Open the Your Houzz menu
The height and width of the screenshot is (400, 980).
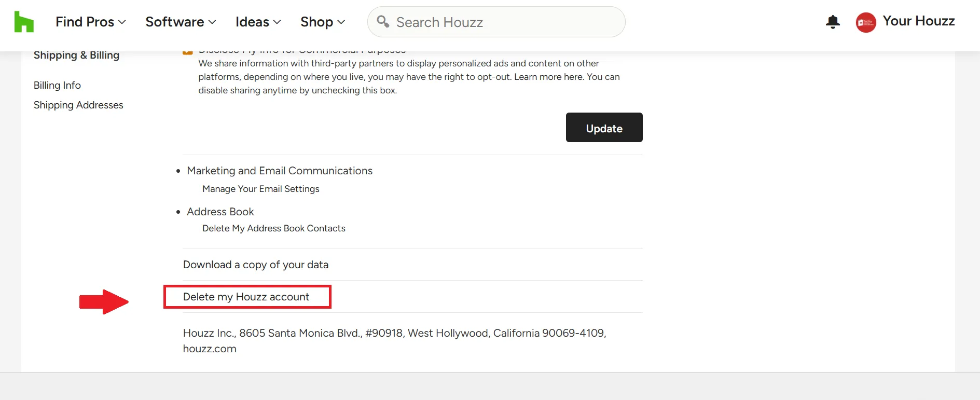click(x=919, y=21)
